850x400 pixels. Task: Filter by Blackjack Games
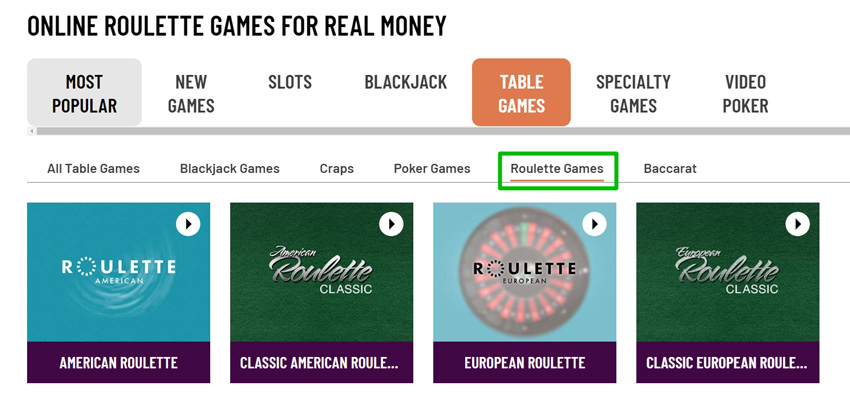point(229,168)
